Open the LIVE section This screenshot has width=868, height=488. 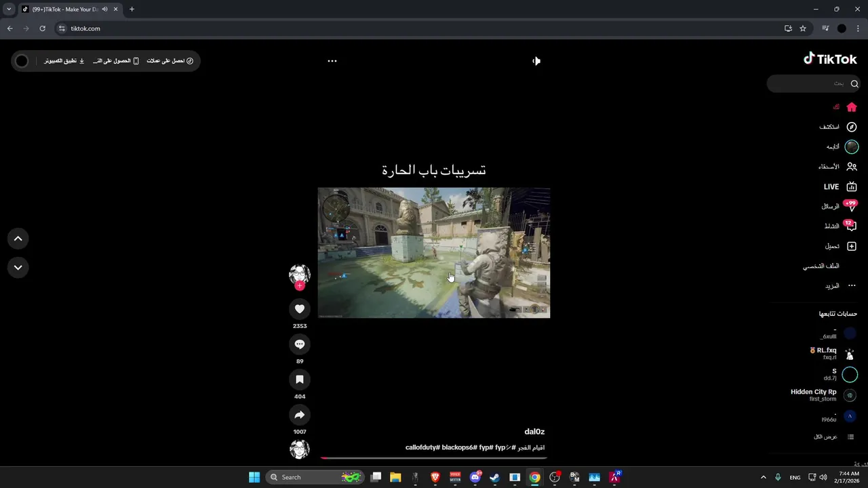click(840, 186)
